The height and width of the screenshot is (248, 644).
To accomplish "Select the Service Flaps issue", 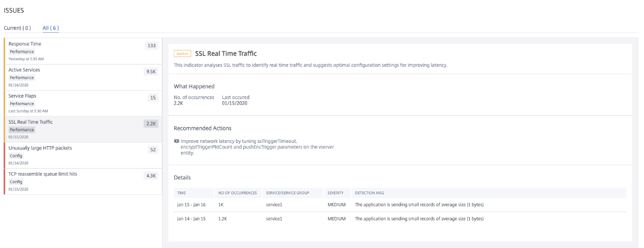I will click(x=83, y=103).
